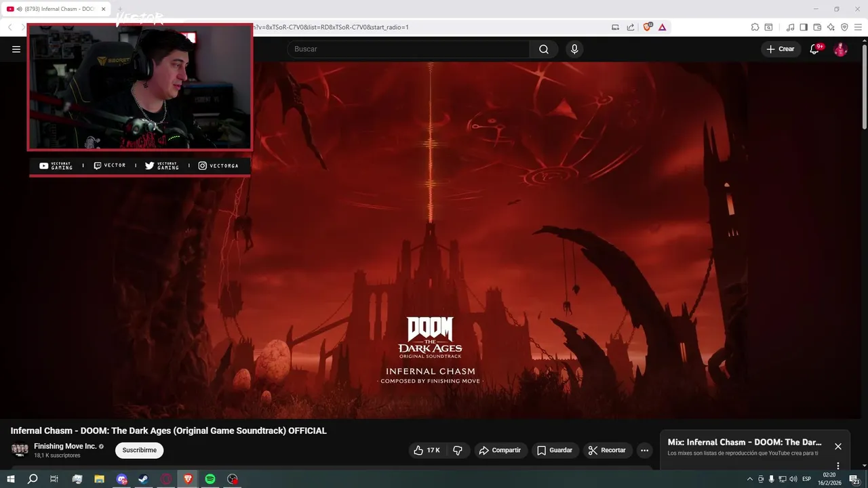Open OBS Studio from the taskbar
Screen dimensions: 868x488
point(233,479)
